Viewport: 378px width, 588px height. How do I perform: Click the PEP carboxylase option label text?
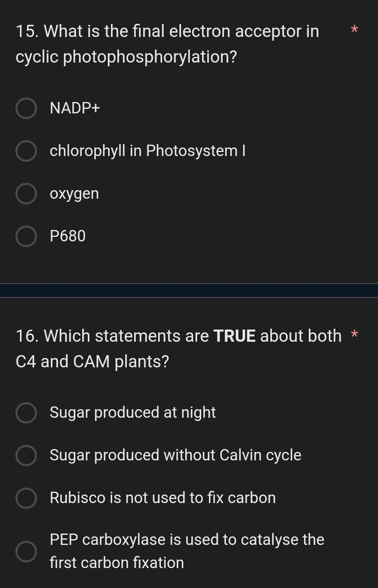(x=187, y=551)
